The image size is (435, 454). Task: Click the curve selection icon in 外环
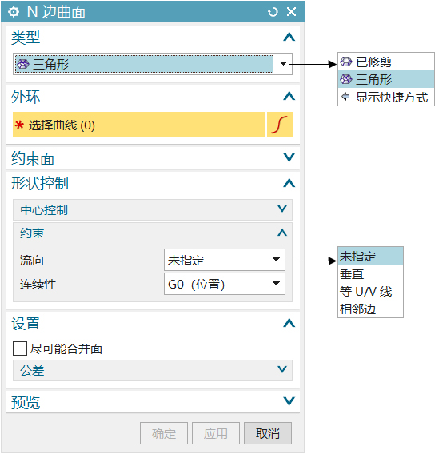(280, 125)
